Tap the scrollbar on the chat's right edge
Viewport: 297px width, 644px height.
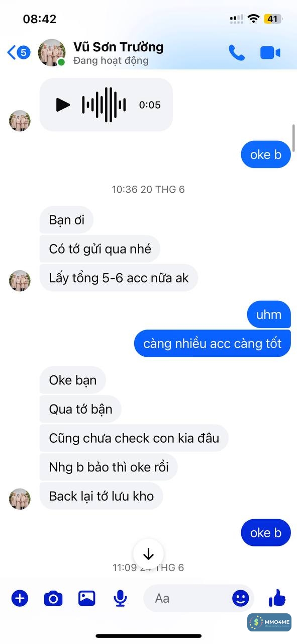click(x=293, y=134)
